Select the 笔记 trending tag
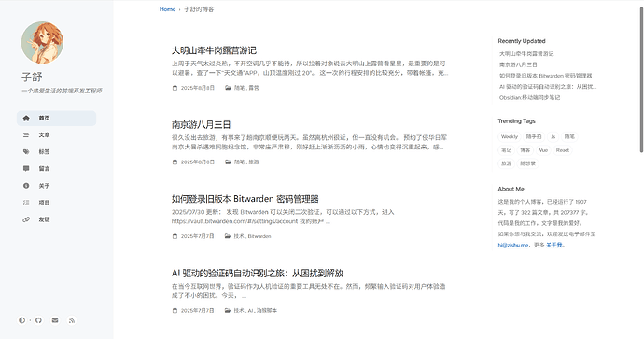This screenshot has width=644, height=339. pyautogui.click(x=507, y=150)
